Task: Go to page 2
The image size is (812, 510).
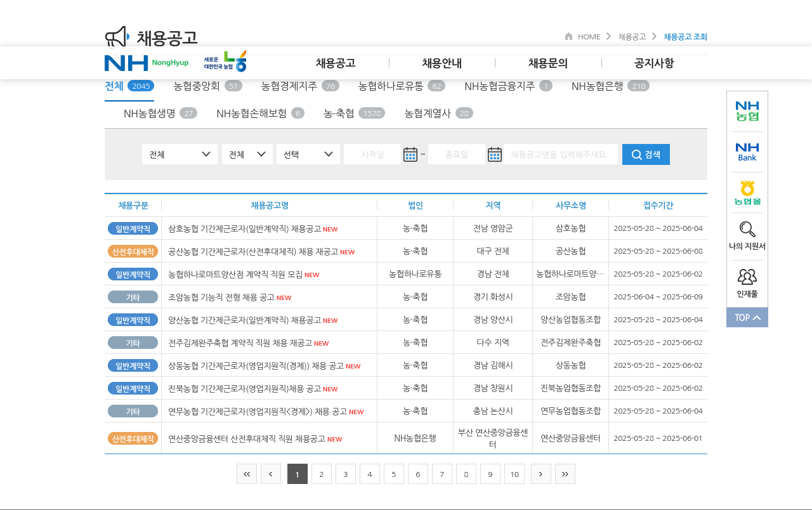Action: [x=322, y=474]
